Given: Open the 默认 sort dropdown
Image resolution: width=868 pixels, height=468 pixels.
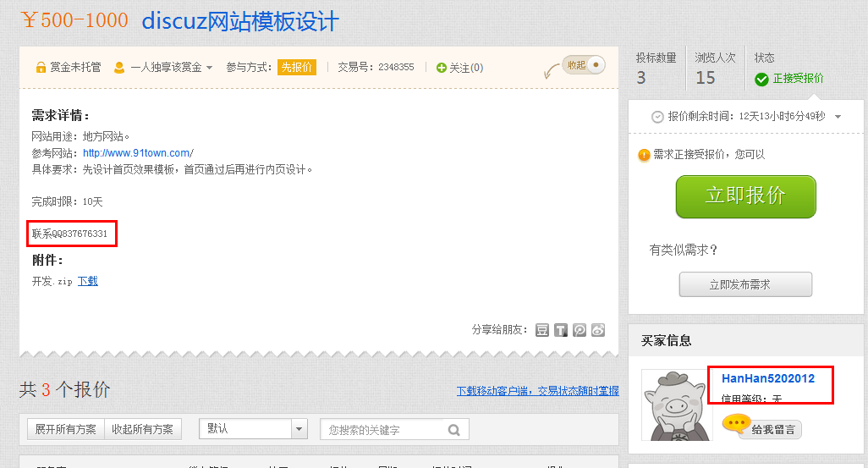Looking at the screenshot, I should pyautogui.click(x=253, y=429).
